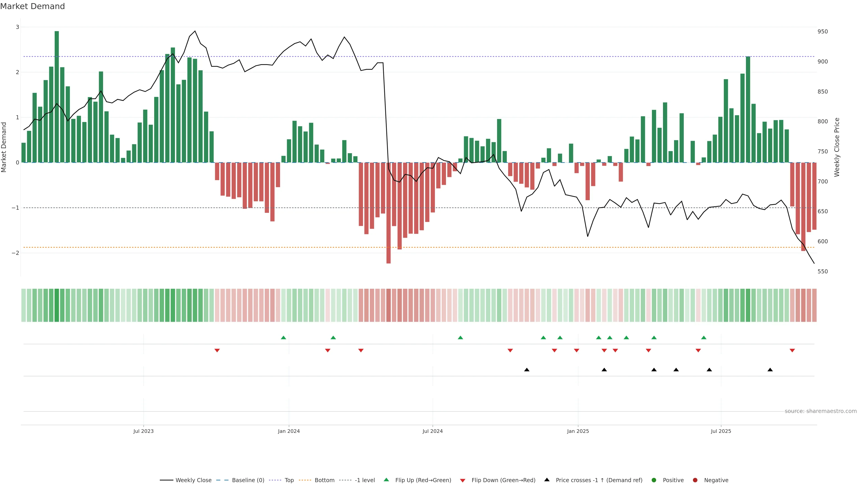Click the Flip Up green triangle legend icon
The width and height of the screenshot is (868, 488).
(x=386, y=480)
